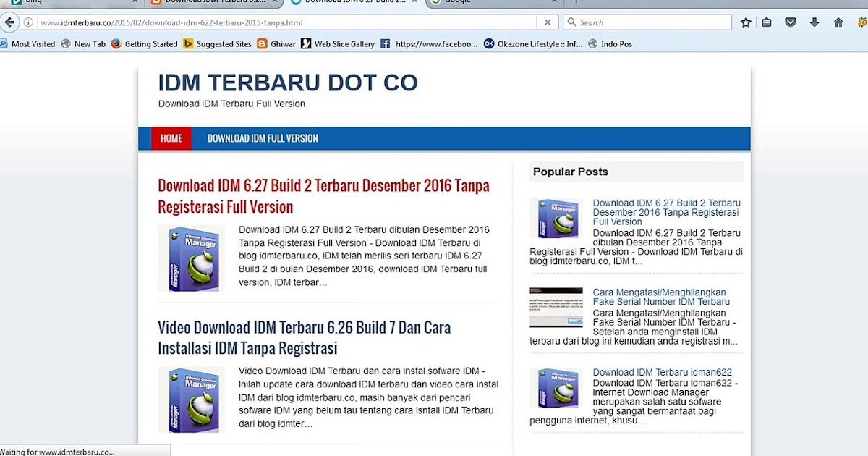Open Web Slice Gallery bookmark
Image resolution: width=868 pixels, height=456 pixels.
click(x=339, y=44)
